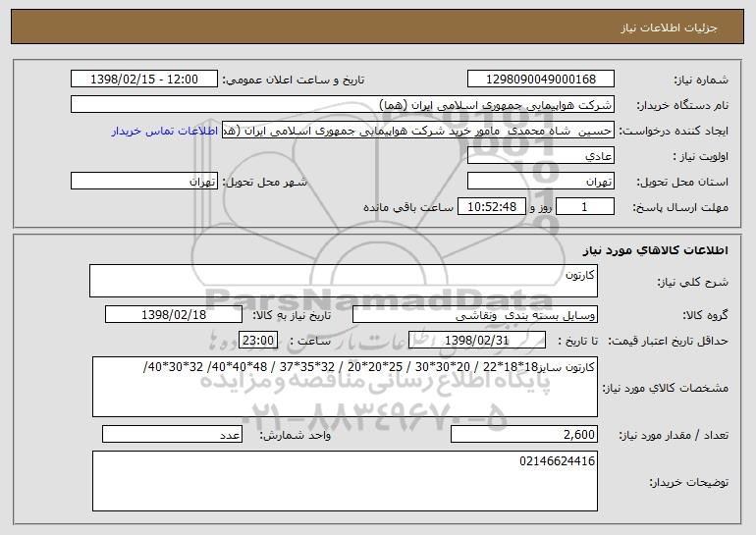Screen dimensions: 756x535
Task: Click the نام دستگاه خریدار label
Action: (682, 106)
